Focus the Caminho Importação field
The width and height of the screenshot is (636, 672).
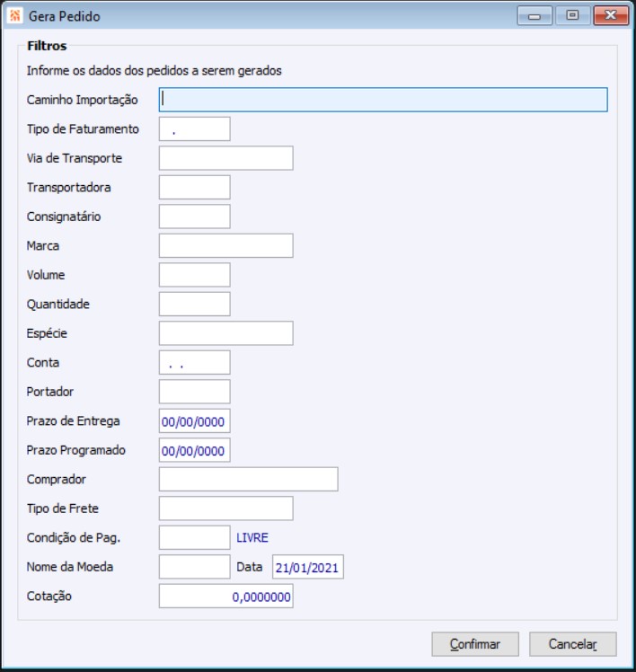383,99
